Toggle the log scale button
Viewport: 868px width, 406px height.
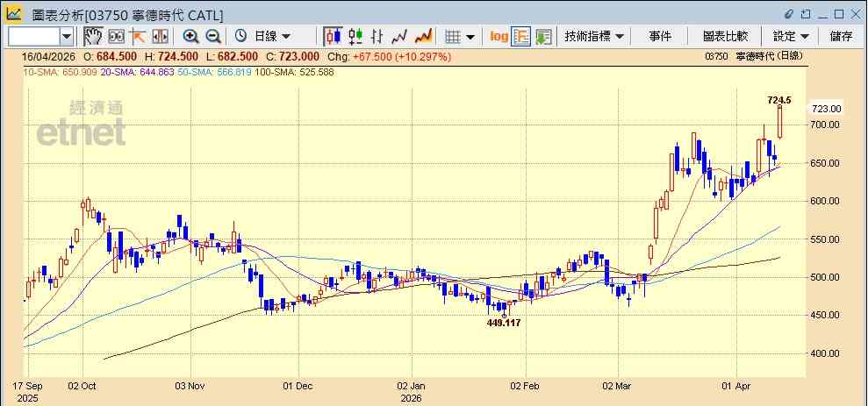pyautogui.click(x=499, y=37)
